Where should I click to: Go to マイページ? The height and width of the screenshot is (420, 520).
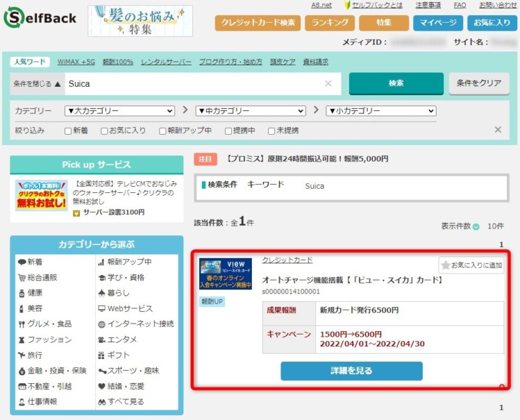click(438, 23)
